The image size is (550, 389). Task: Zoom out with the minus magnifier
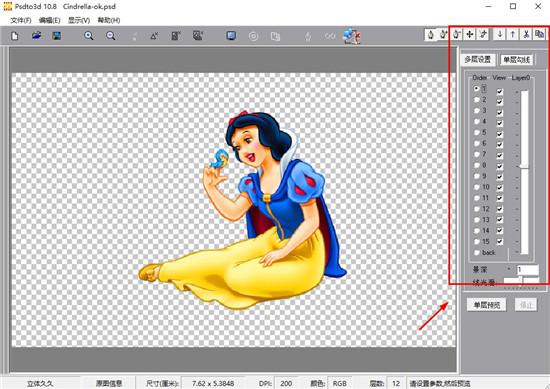(110, 36)
